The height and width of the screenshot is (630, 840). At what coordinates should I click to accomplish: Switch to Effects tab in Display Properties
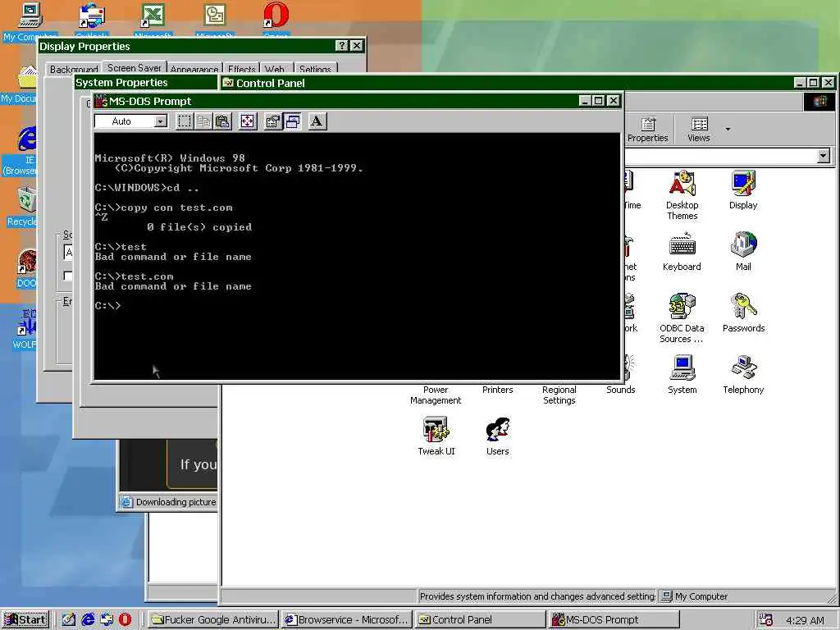(x=242, y=69)
